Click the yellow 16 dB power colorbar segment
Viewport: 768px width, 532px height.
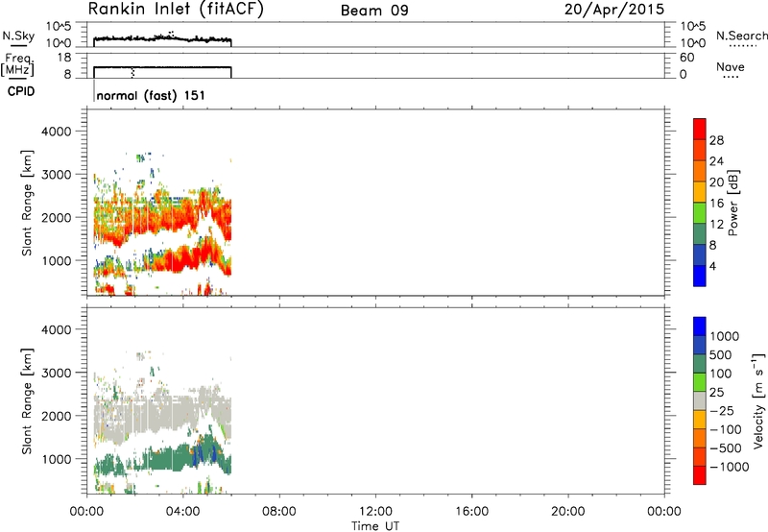coord(700,191)
